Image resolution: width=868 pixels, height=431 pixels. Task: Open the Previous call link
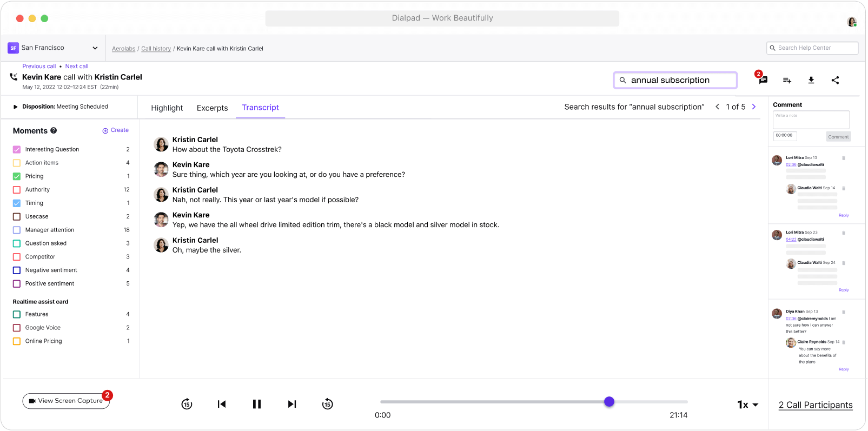39,67
